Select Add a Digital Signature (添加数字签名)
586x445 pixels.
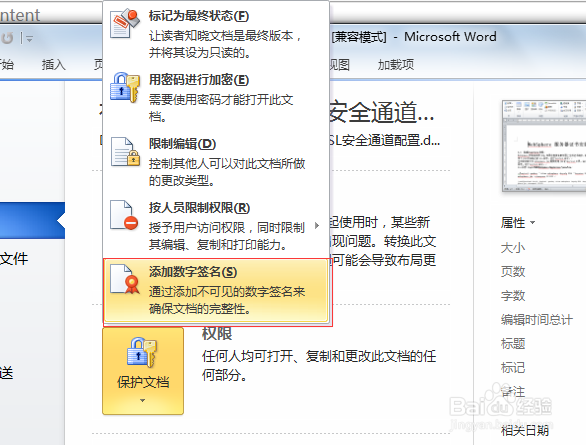click(x=216, y=290)
